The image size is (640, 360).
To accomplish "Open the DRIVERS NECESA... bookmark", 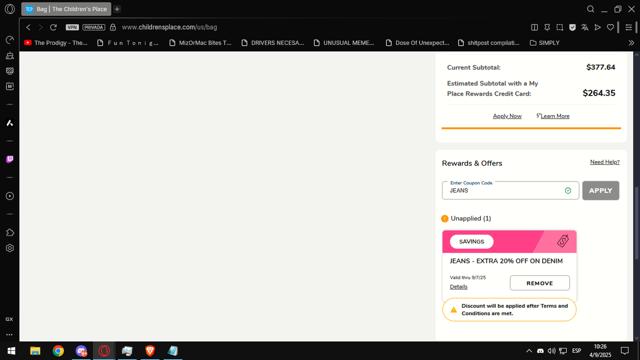I will [273, 43].
